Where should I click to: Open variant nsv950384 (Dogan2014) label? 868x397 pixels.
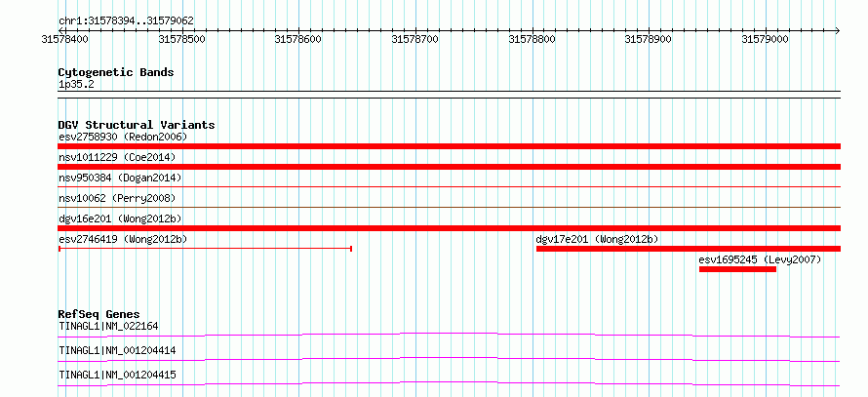point(120,178)
